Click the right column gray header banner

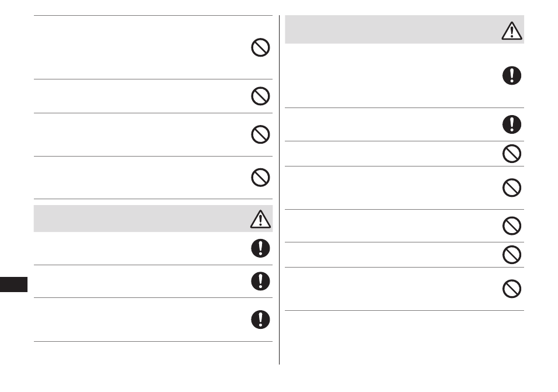click(x=404, y=29)
